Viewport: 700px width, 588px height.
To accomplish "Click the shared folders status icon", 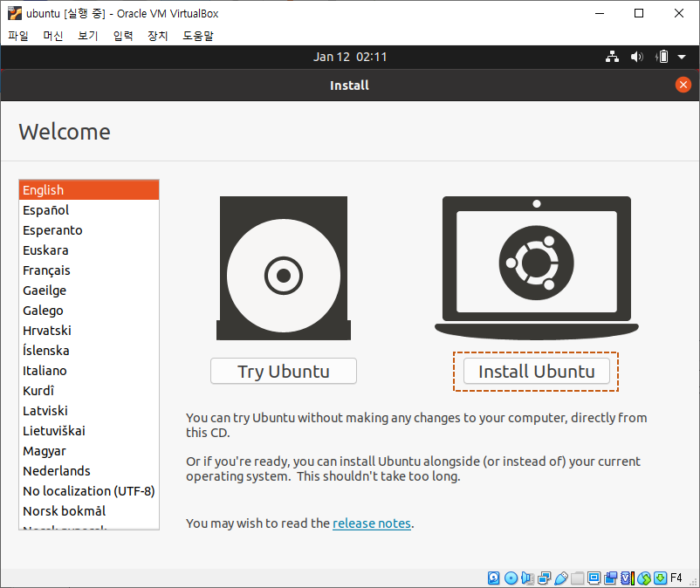I will pos(578,578).
